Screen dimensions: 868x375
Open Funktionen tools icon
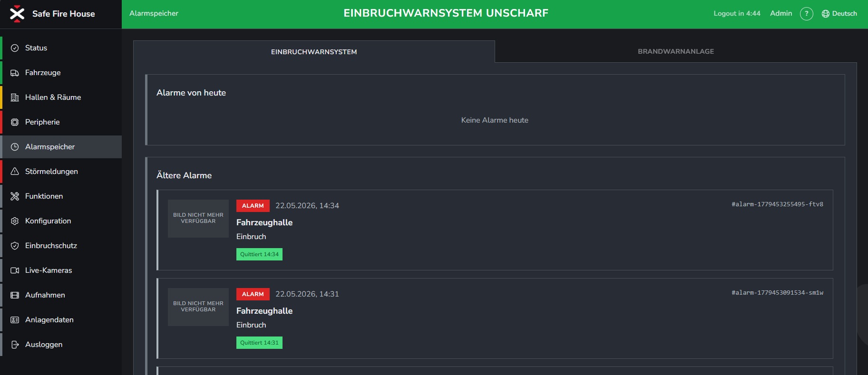pyautogui.click(x=15, y=196)
